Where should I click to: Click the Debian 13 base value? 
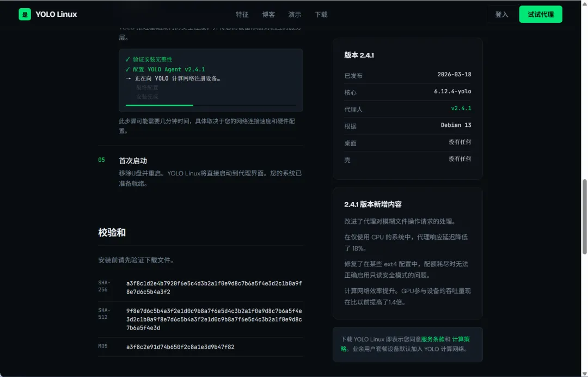pyautogui.click(x=456, y=125)
